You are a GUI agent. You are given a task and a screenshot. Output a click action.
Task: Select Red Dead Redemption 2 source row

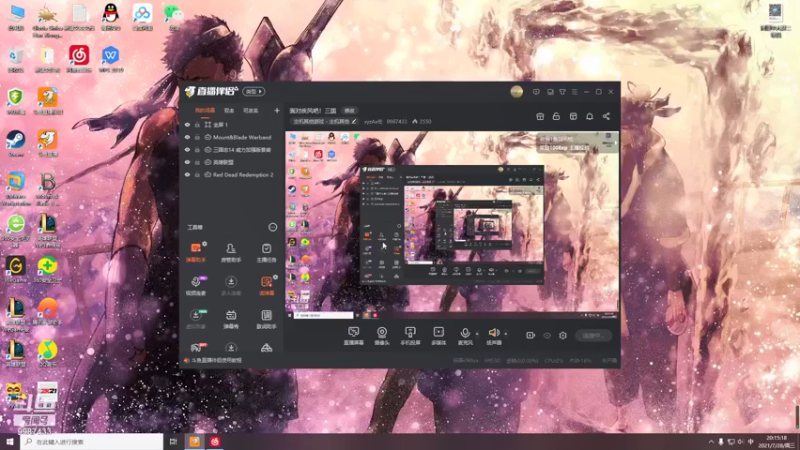(232, 174)
